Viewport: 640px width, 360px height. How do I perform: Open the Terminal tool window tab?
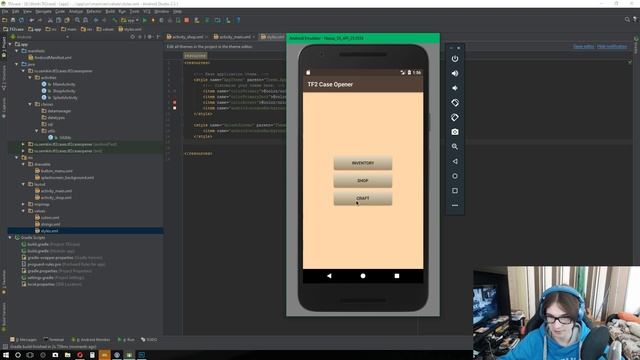pos(54,340)
